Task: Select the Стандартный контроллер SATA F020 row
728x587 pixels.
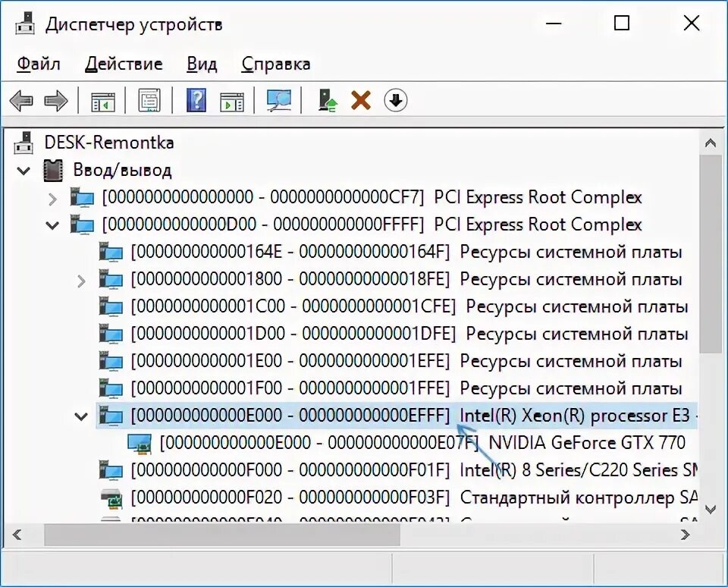Action: tap(413, 498)
